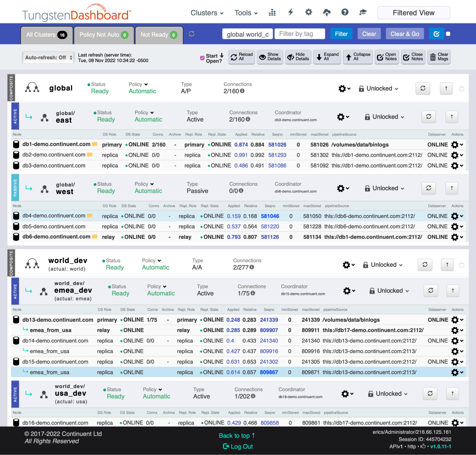
Task: Click the refresh icon next to the Not Ready tab
Action: 191,34
